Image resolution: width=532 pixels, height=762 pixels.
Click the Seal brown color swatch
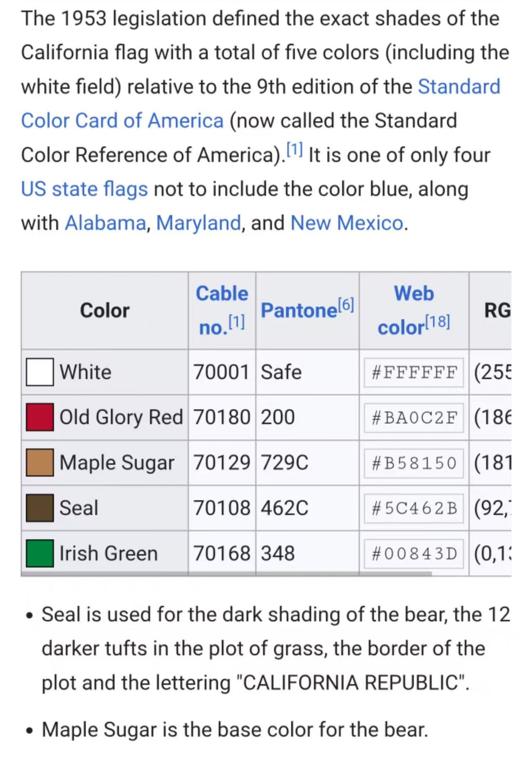pos(39,507)
